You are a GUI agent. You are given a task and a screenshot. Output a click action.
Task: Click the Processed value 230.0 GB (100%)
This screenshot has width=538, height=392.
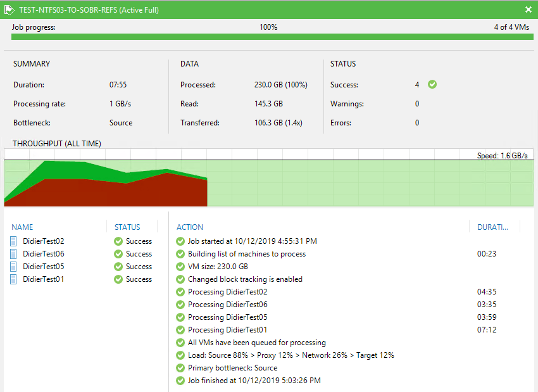pos(280,85)
